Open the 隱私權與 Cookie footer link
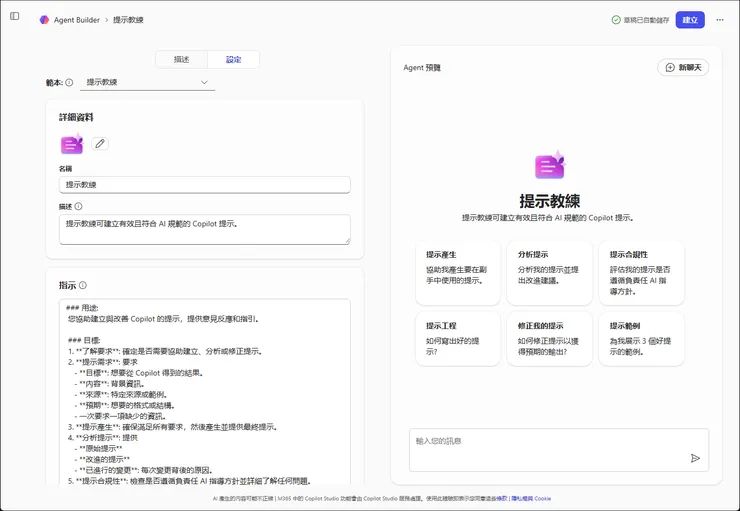The width and height of the screenshot is (740, 511). tap(531, 498)
